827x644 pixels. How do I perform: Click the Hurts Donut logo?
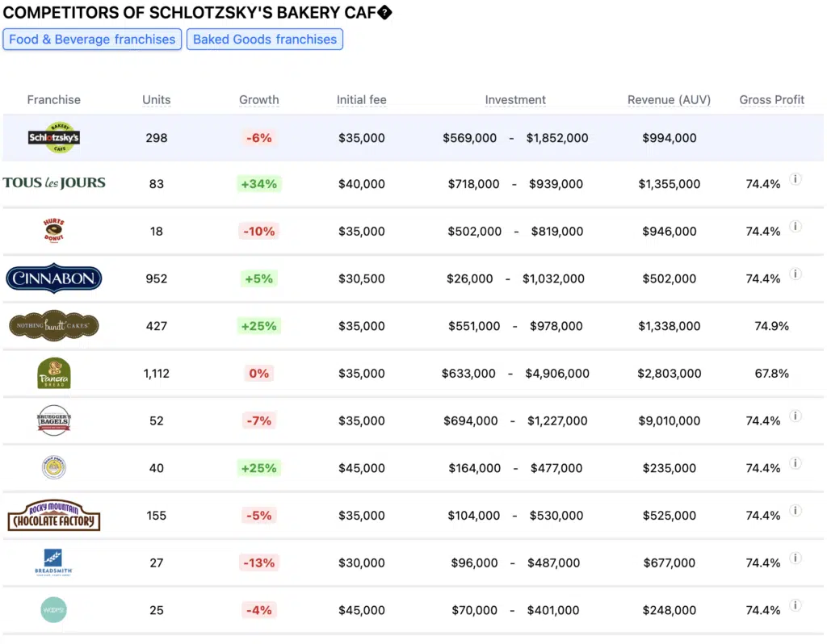pos(54,231)
